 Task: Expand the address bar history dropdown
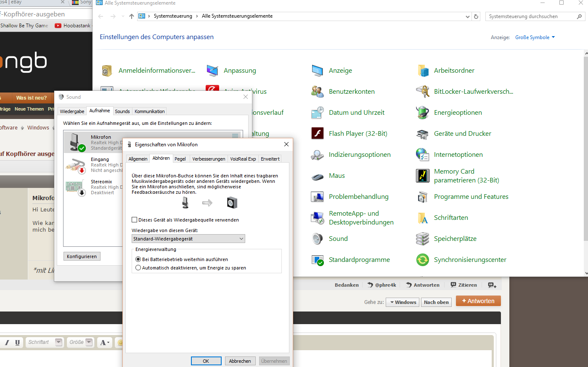tap(468, 16)
